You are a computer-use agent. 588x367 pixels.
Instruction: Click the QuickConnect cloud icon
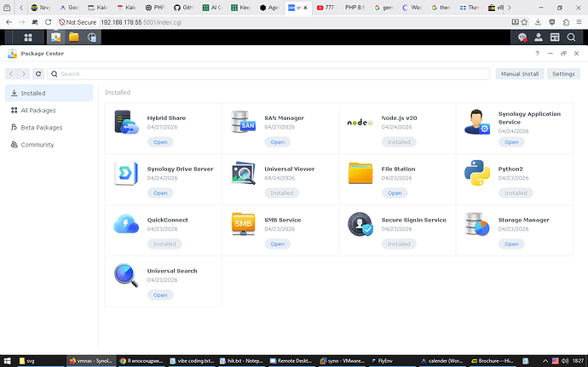126,224
